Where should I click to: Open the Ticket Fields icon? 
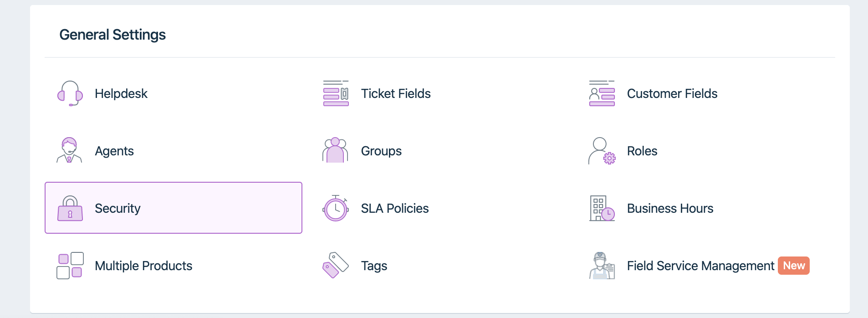point(336,93)
